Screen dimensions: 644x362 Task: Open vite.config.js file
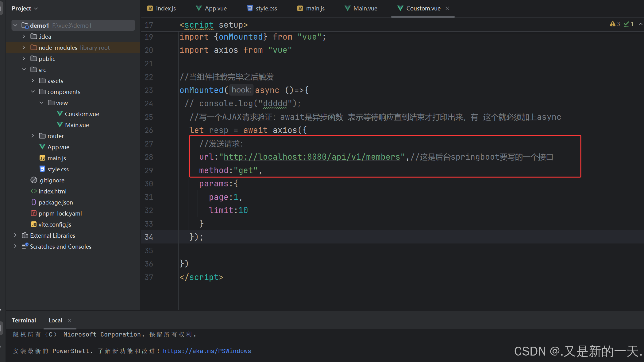pos(55,224)
